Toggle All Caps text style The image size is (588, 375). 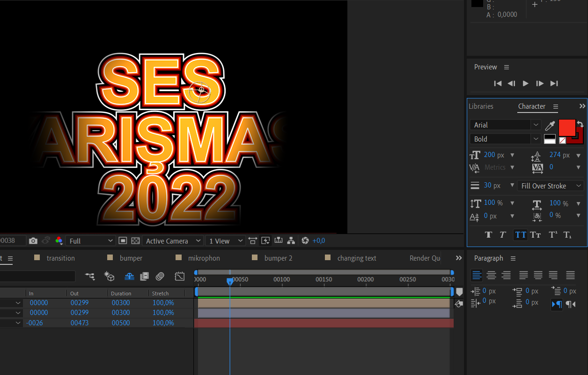click(x=520, y=235)
